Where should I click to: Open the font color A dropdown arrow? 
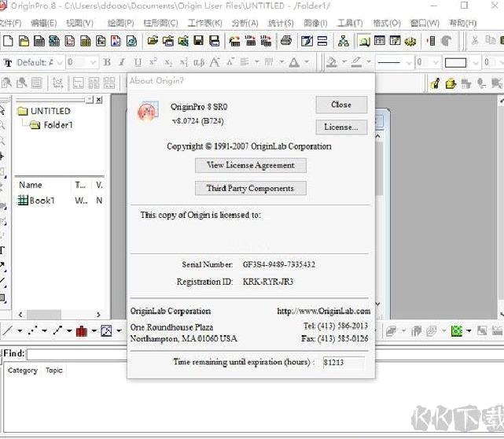coord(307,61)
